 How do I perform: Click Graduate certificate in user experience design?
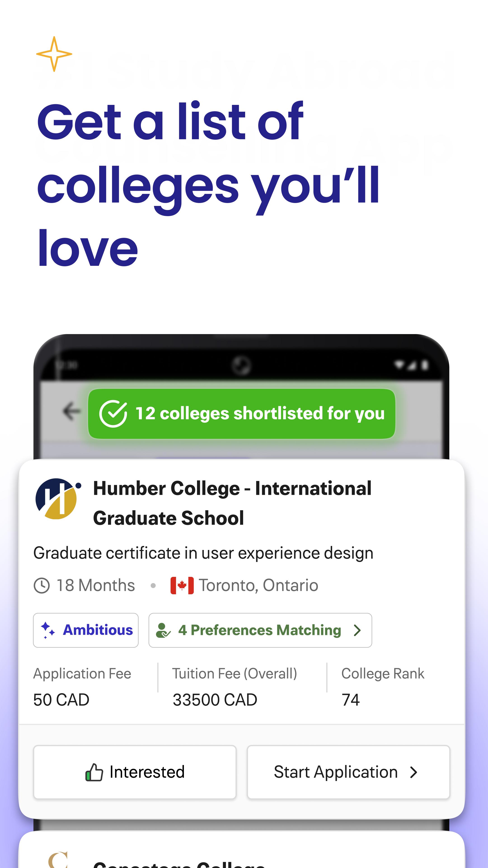tap(203, 553)
